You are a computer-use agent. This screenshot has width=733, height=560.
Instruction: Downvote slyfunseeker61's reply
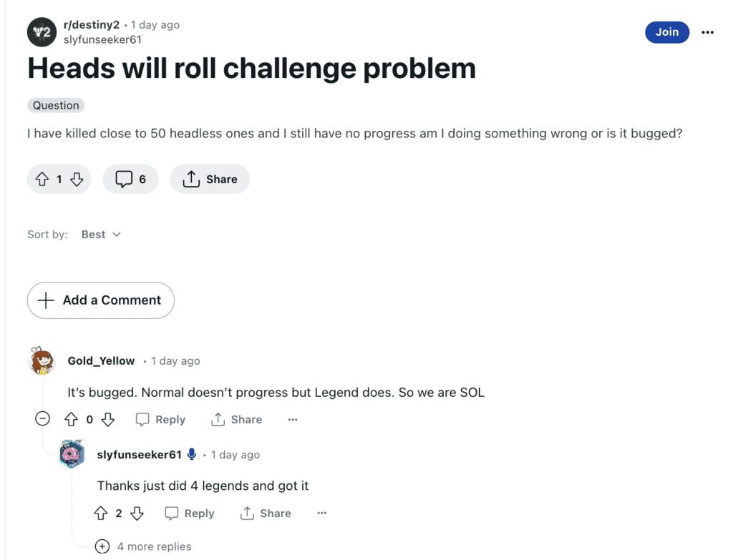137,514
